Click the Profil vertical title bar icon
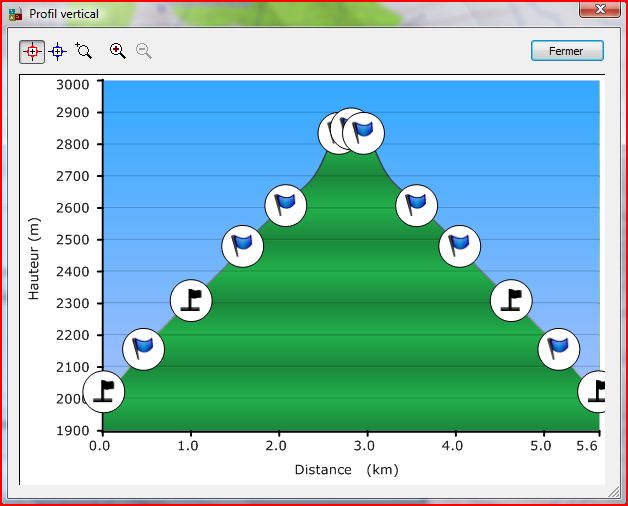The width and height of the screenshot is (628, 506). click(x=15, y=14)
